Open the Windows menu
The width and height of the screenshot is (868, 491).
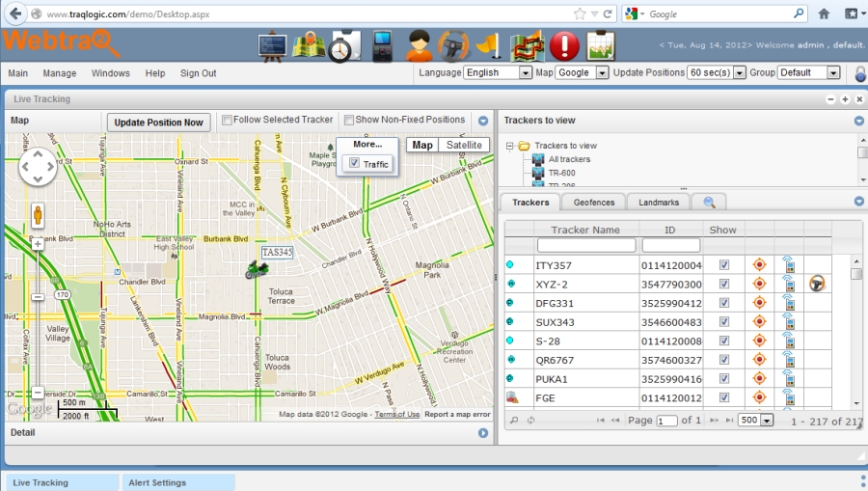tap(111, 73)
